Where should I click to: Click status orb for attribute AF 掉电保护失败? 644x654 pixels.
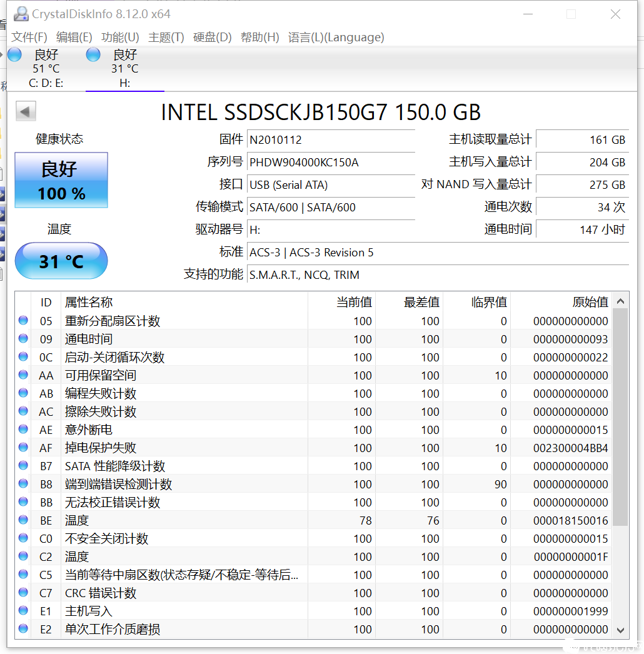23,447
